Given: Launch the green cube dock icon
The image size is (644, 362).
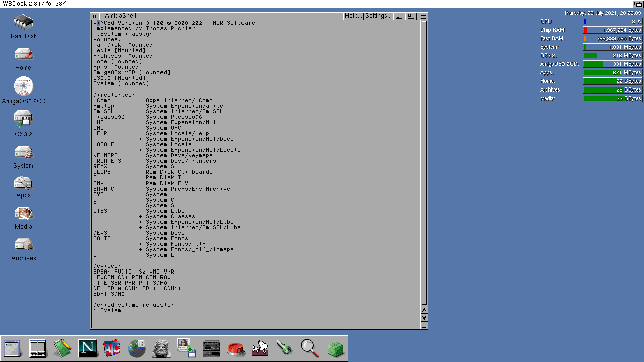Looking at the screenshot, I should (x=335, y=348).
